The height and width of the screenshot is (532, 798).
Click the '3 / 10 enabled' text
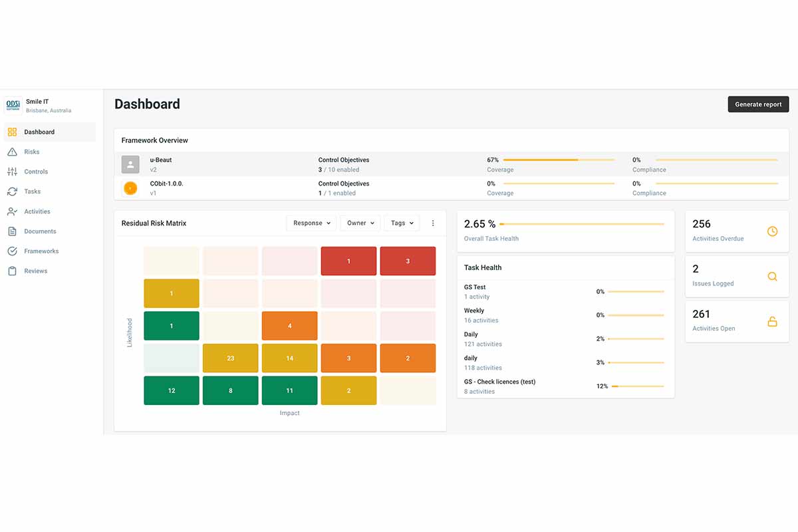pyautogui.click(x=338, y=170)
